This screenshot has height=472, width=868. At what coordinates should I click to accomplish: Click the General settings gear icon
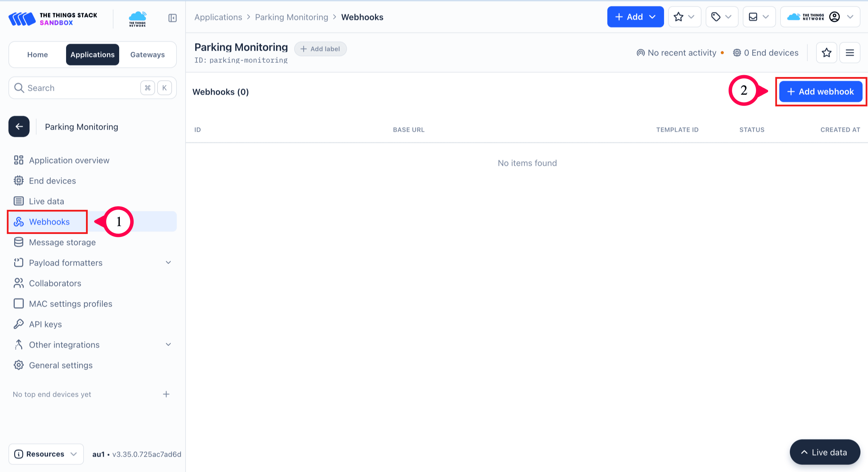click(x=19, y=365)
